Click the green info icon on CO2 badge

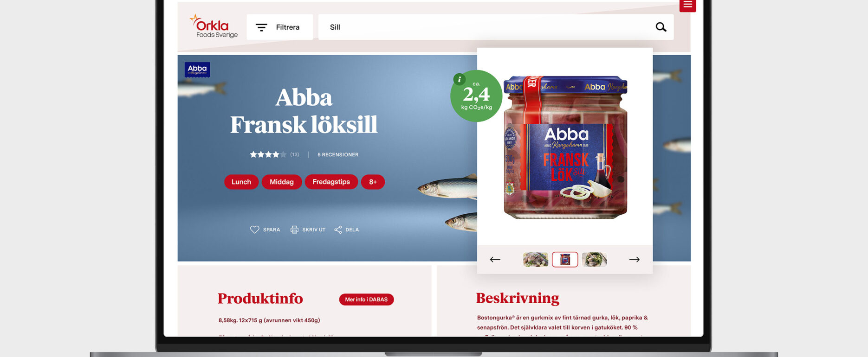pyautogui.click(x=459, y=79)
